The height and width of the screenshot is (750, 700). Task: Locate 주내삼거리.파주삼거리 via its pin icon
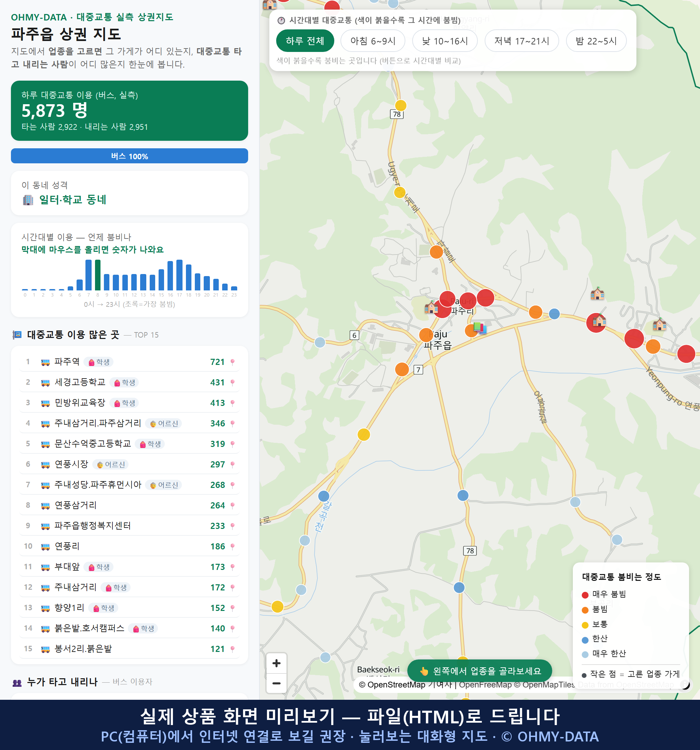point(232,424)
